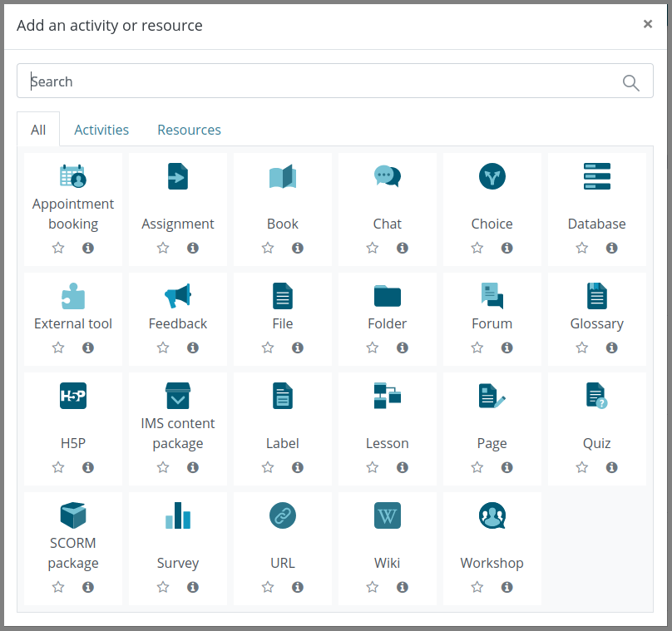
Task: Pick the IMS content package icon
Action: point(178,396)
